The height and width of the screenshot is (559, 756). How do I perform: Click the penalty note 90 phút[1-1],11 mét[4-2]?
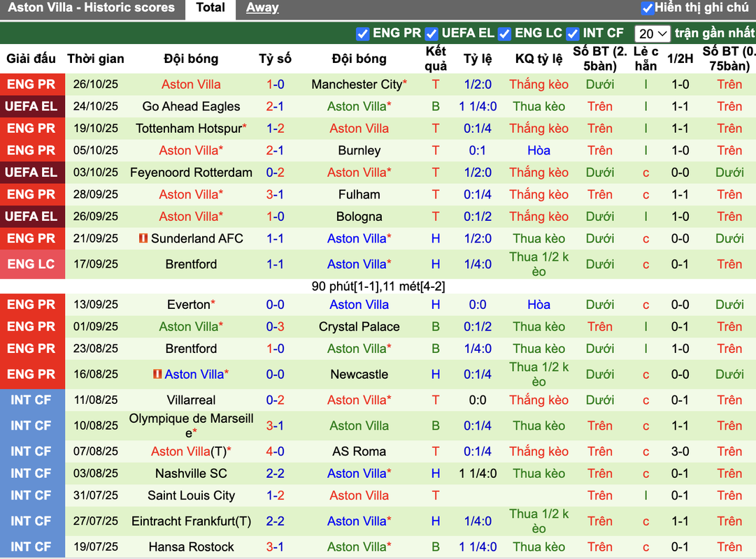coord(378,286)
